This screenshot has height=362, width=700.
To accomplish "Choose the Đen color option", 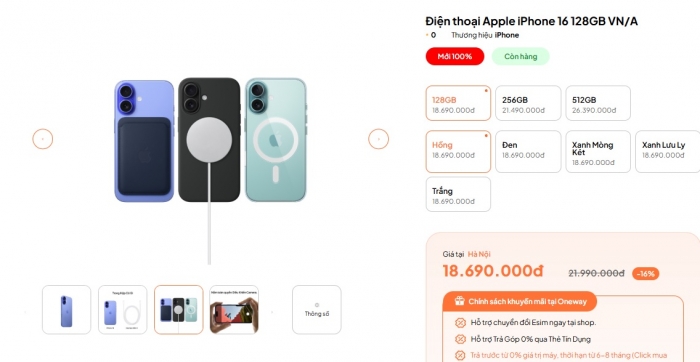I will tap(528, 152).
